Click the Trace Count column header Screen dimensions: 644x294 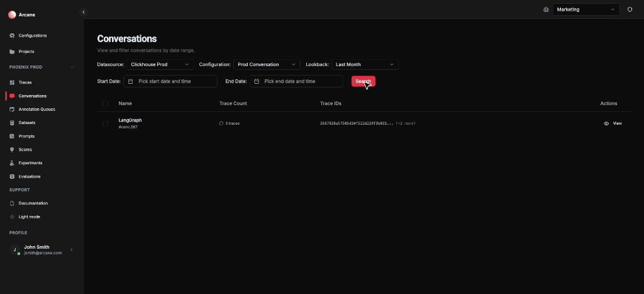[x=233, y=104]
